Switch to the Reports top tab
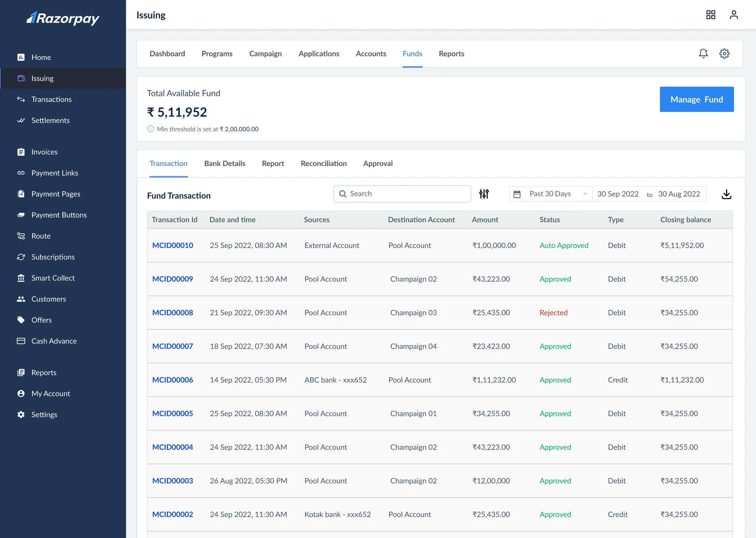Screen dimensions: 756x538 point(451,54)
